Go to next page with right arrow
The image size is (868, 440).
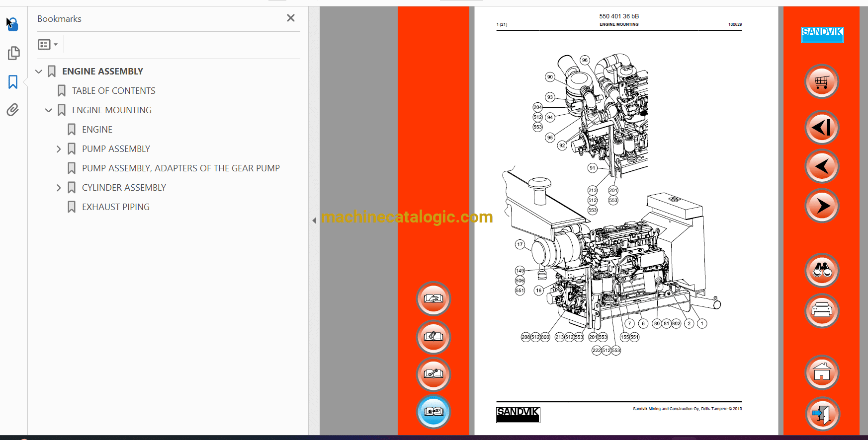click(822, 206)
